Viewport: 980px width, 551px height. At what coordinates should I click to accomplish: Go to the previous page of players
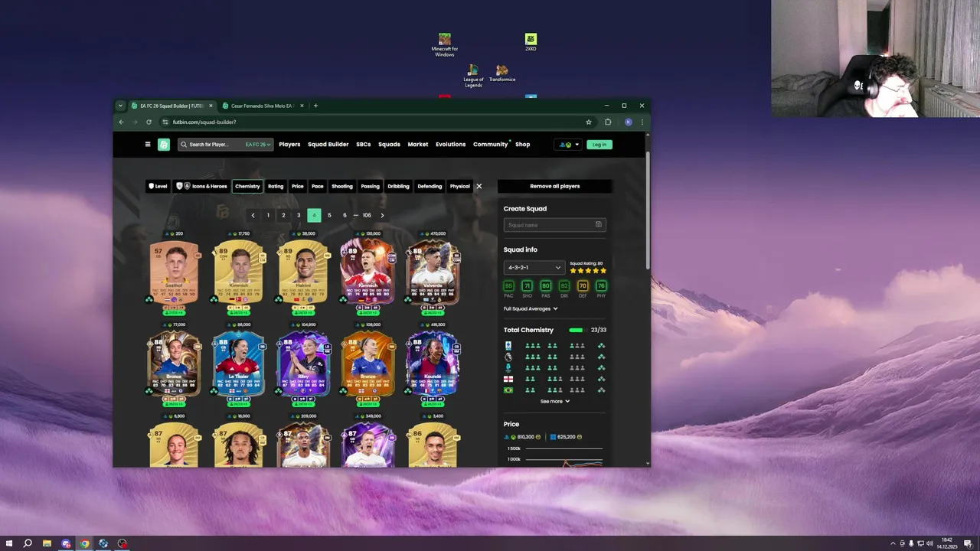[x=253, y=215]
